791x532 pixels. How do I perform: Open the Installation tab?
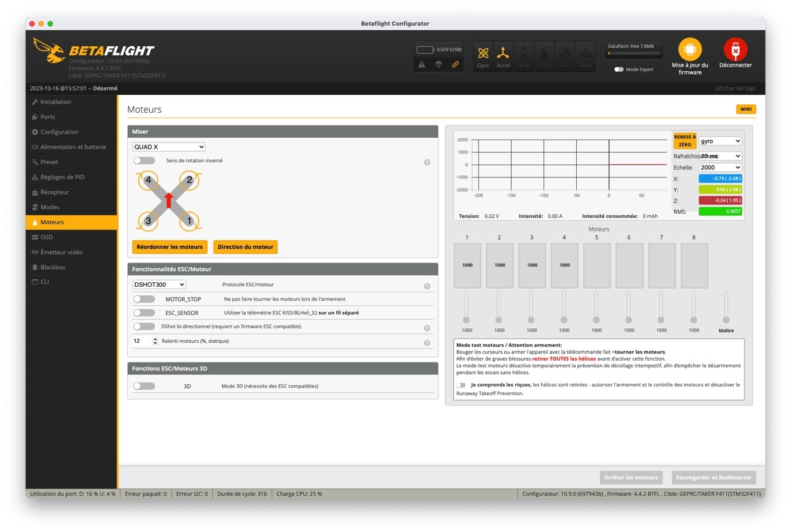tap(71, 102)
